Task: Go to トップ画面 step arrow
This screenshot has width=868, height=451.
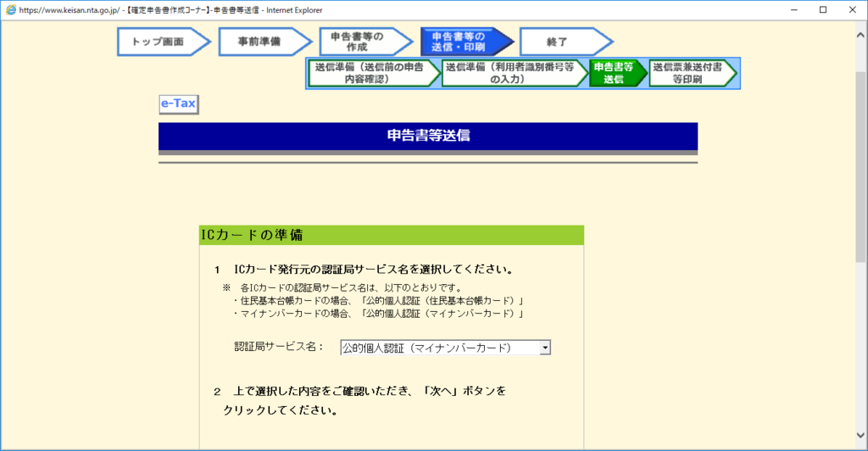Action: click(164, 42)
